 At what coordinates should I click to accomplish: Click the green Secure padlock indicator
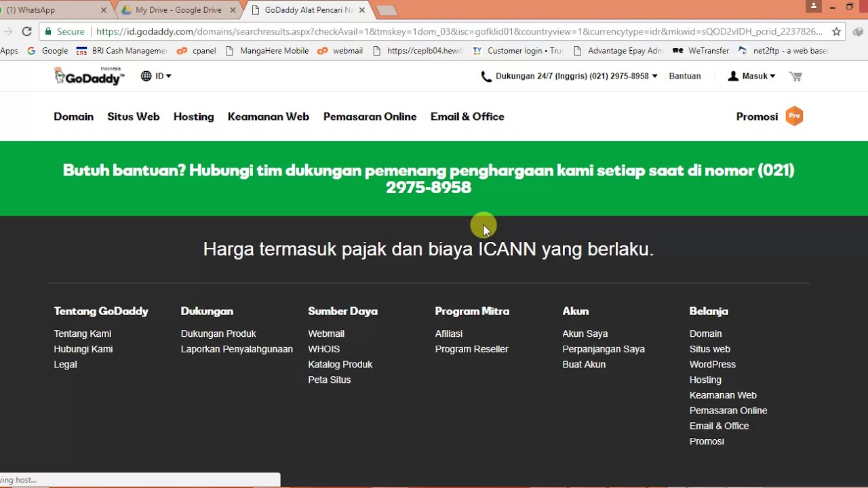64,31
